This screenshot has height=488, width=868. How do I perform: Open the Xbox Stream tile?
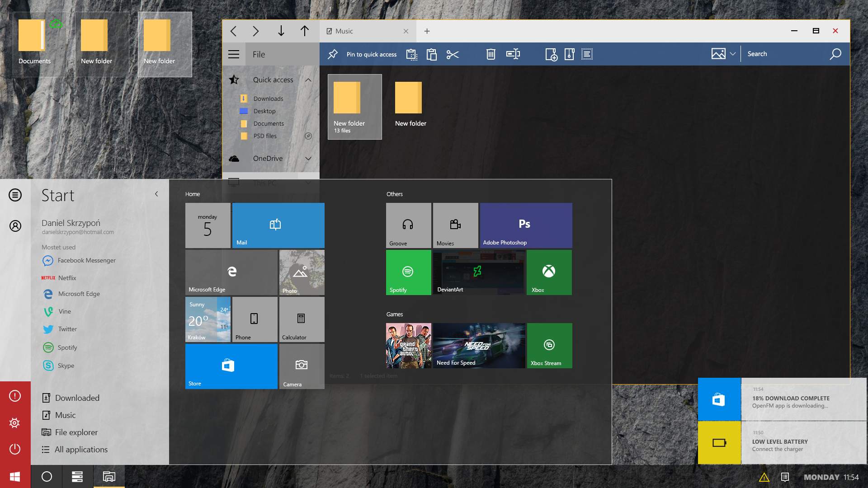point(549,346)
